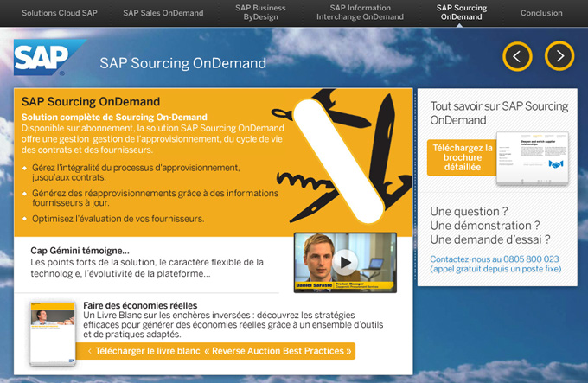Download the Reverse Auction Best Practices white paper
The width and height of the screenshot is (588, 383).
(x=215, y=351)
